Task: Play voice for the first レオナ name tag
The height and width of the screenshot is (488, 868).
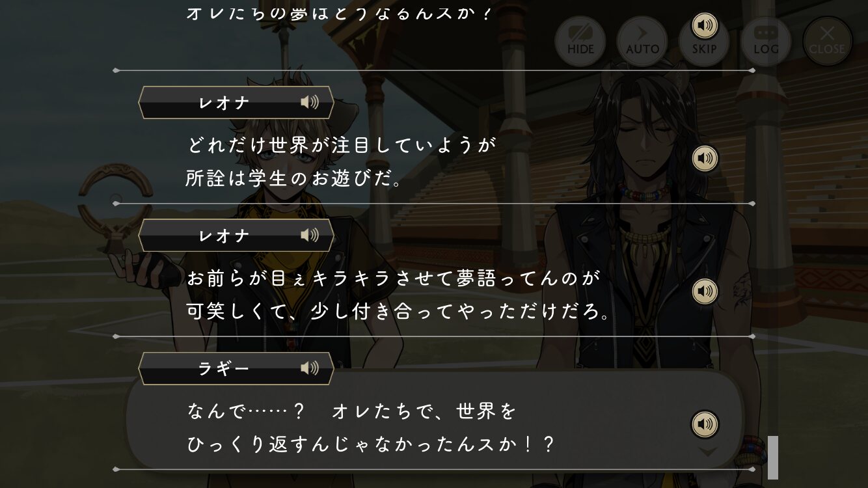Action: (310, 102)
